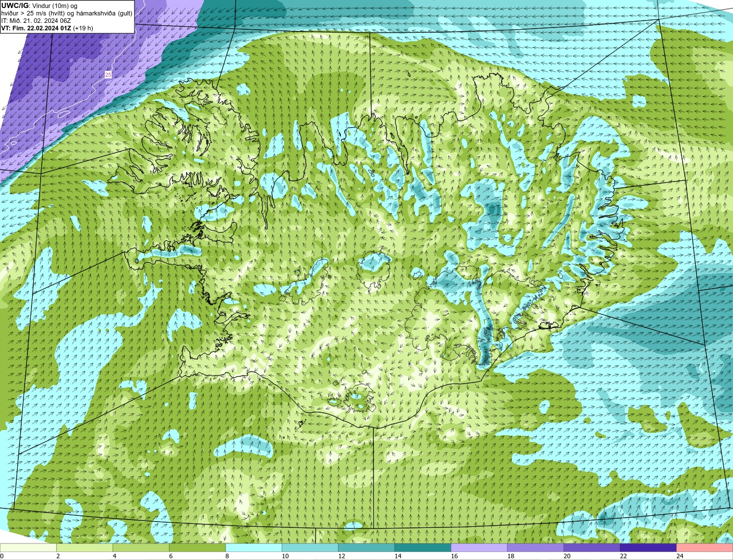Click the 2–4 m/s light green legend swatch
The height and width of the screenshot is (560, 733).
coord(85,547)
